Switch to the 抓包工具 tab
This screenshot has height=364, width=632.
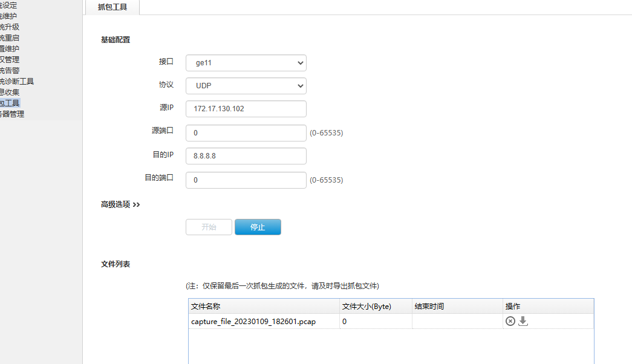(x=112, y=7)
